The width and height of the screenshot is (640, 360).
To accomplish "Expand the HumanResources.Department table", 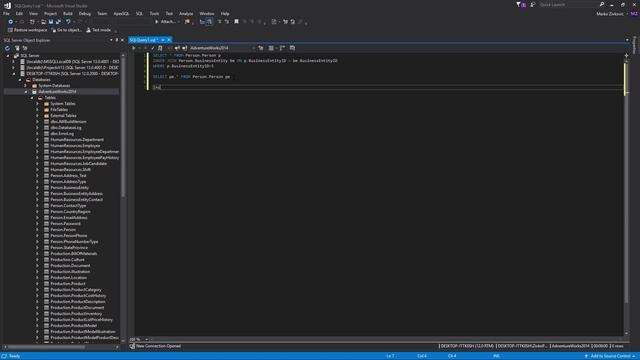I will 38,140.
